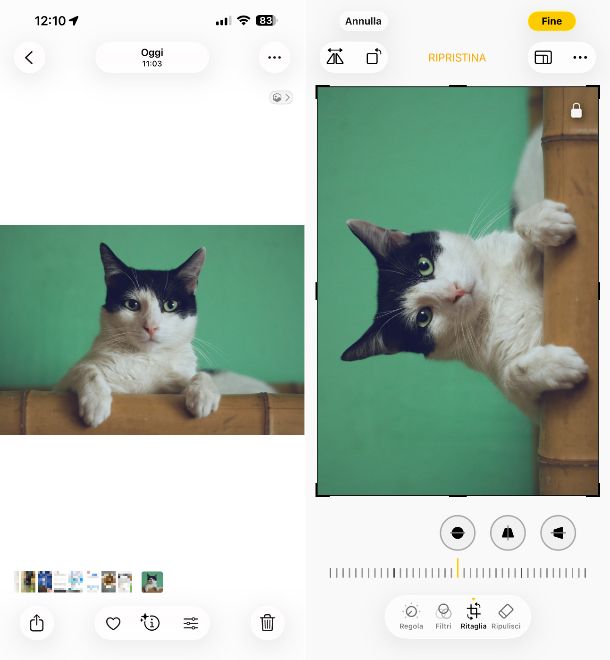Toggle the aspect ratio lock on photo
This screenshot has width=610, height=660.
(x=576, y=111)
